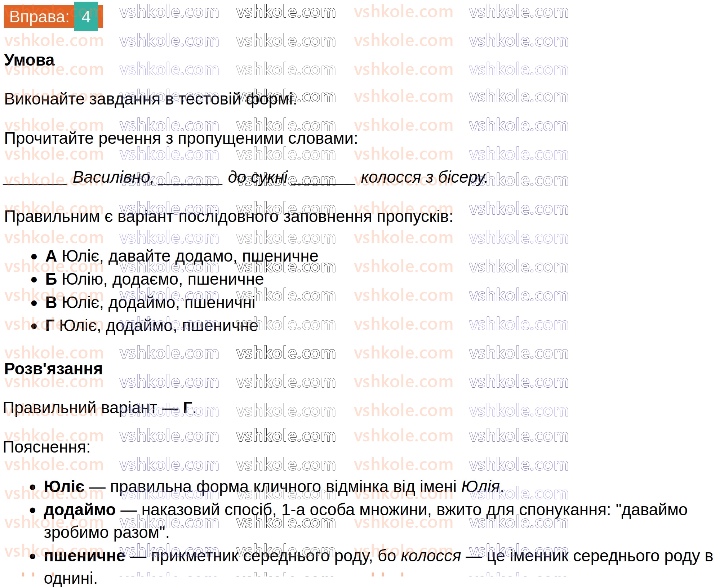Click the orange "Вправа:" label

pyautogui.click(x=39, y=17)
